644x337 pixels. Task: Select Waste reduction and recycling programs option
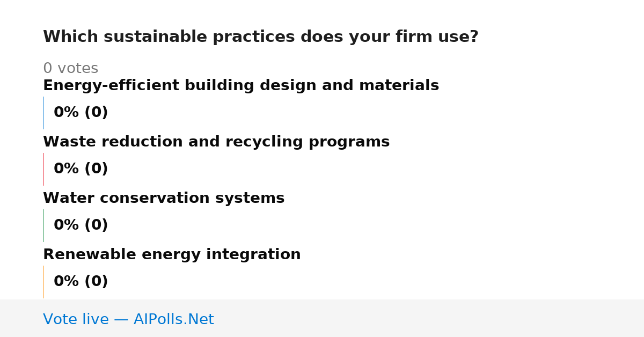coord(216,142)
